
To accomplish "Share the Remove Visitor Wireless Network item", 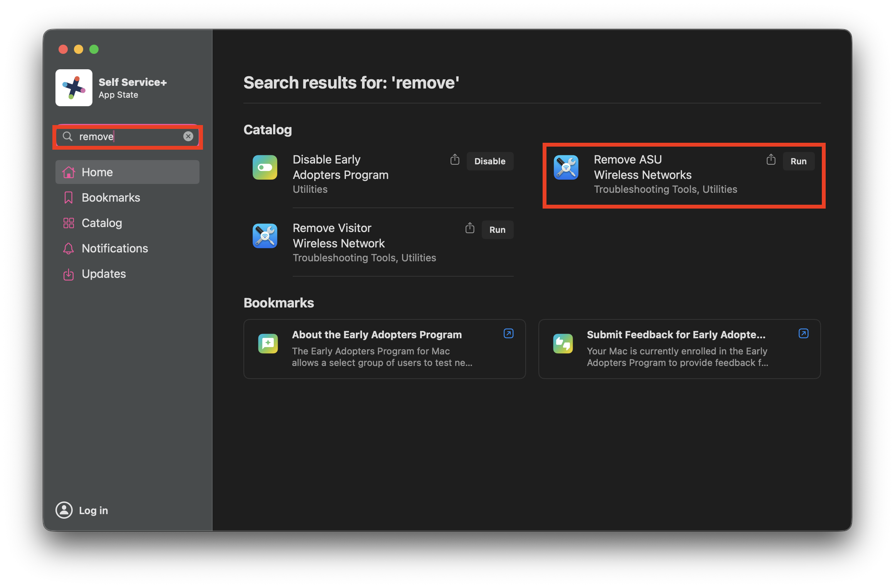I will coord(470,228).
